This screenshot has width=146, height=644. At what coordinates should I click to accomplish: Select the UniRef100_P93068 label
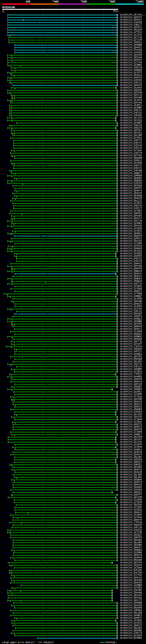tap(131, 50)
